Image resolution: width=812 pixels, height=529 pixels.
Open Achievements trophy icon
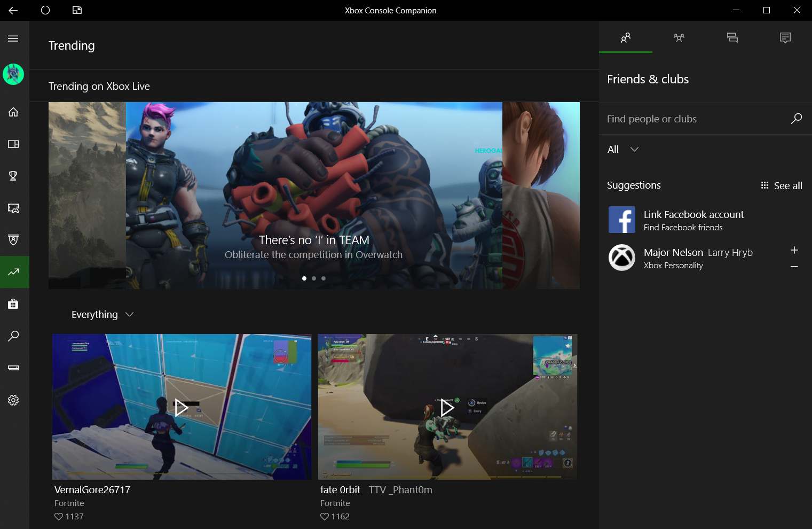[13, 176]
